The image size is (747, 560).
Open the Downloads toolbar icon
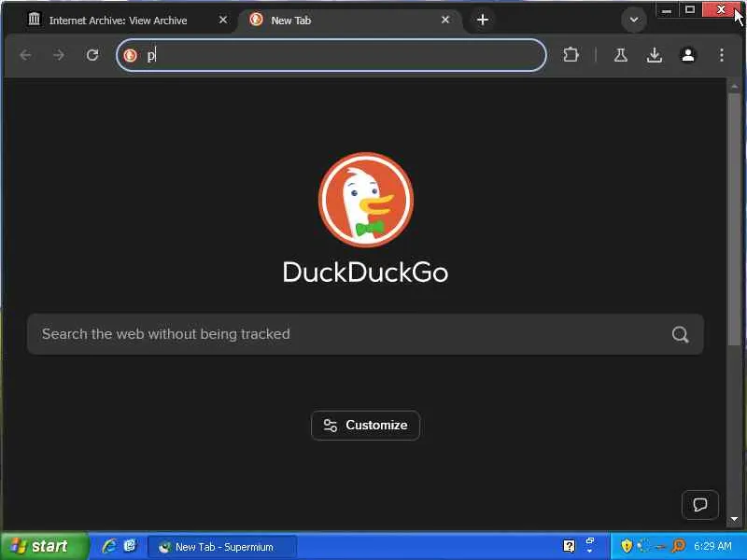(x=655, y=55)
